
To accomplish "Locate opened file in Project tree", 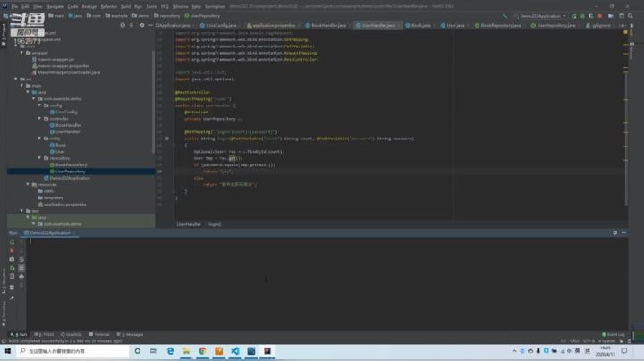I will click(x=123, y=25).
